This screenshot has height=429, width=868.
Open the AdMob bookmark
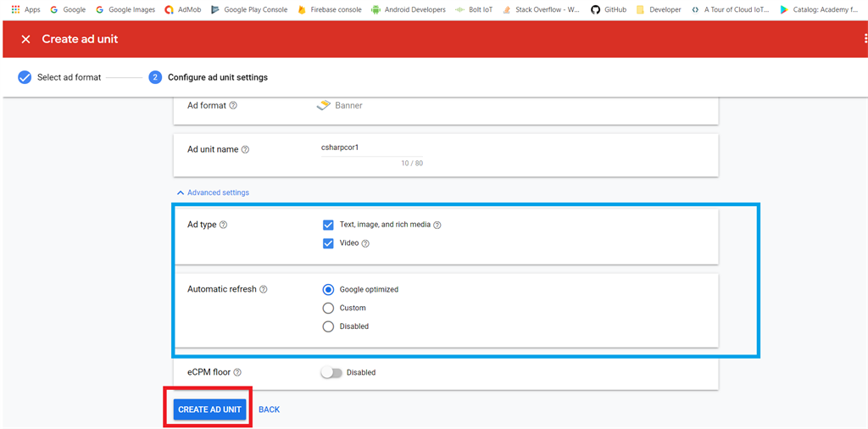(183, 9)
